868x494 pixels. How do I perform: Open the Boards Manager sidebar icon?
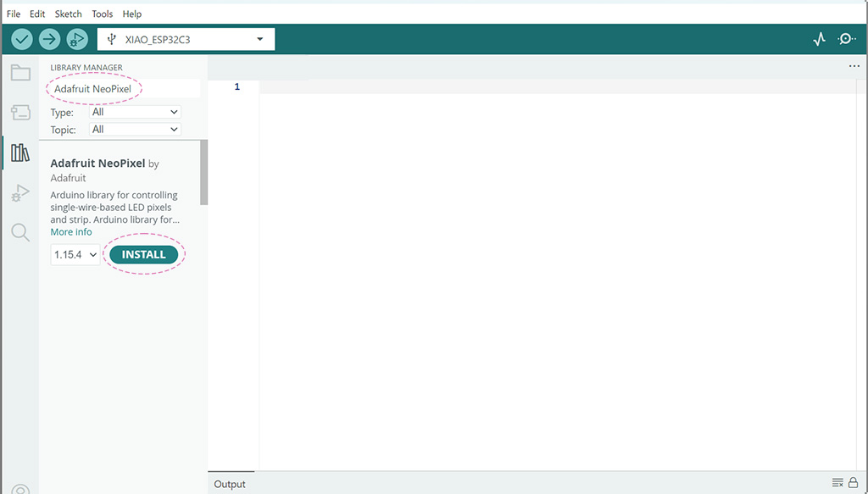pyautogui.click(x=20, y=112)
